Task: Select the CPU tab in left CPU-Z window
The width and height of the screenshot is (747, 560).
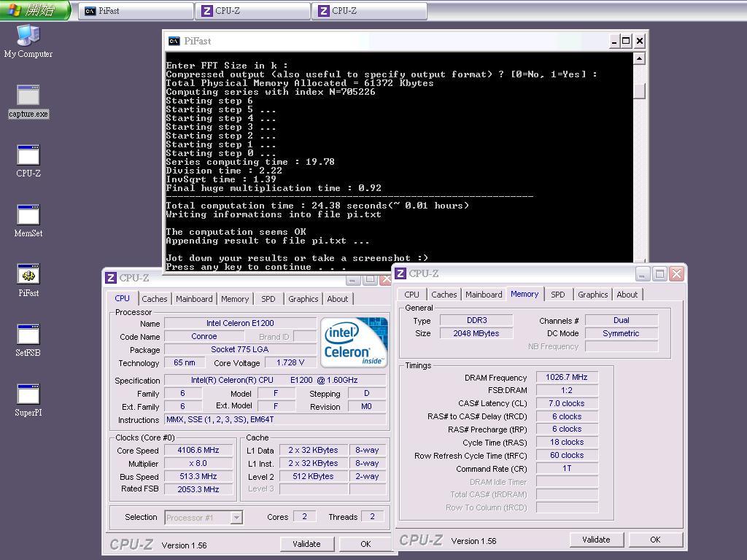Action: pos(122,298)
